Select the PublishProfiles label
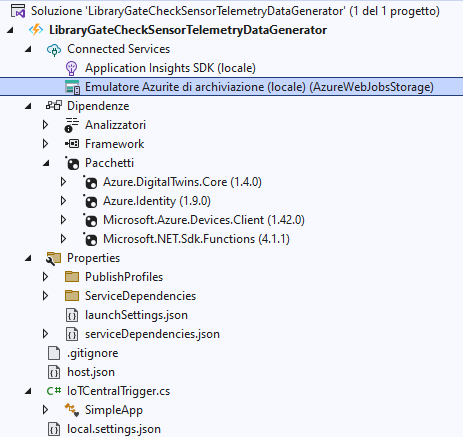This screenshot has height=437, width=463. (124, 277)
